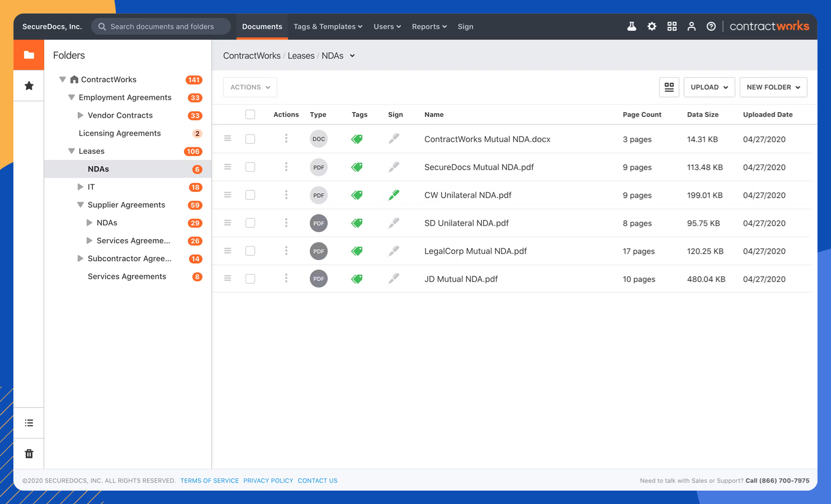The width and height of the screenshot is (831, 504).
Task: Click the settings gear in the top bar
Action: (x=651, y=26)
